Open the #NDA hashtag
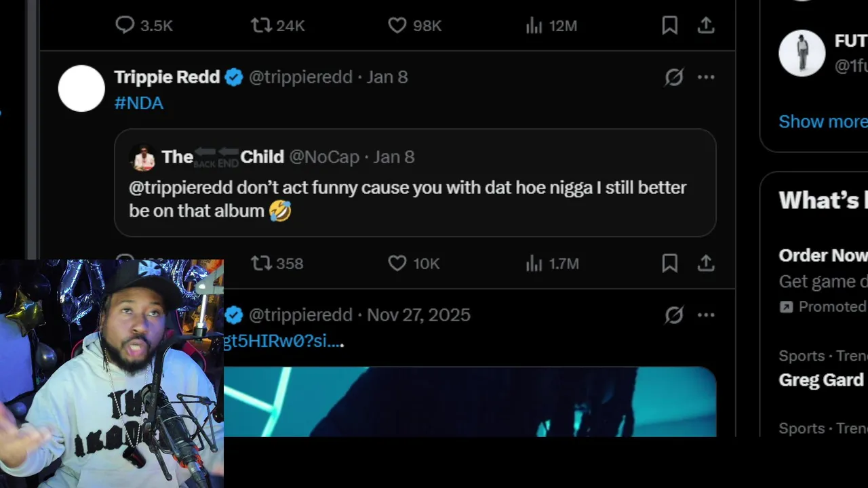Screen dimensions: 868x488 (x=139, y=104)
